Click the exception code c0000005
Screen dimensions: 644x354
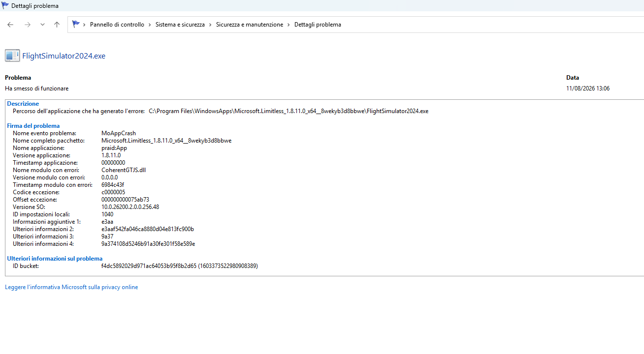113,192
